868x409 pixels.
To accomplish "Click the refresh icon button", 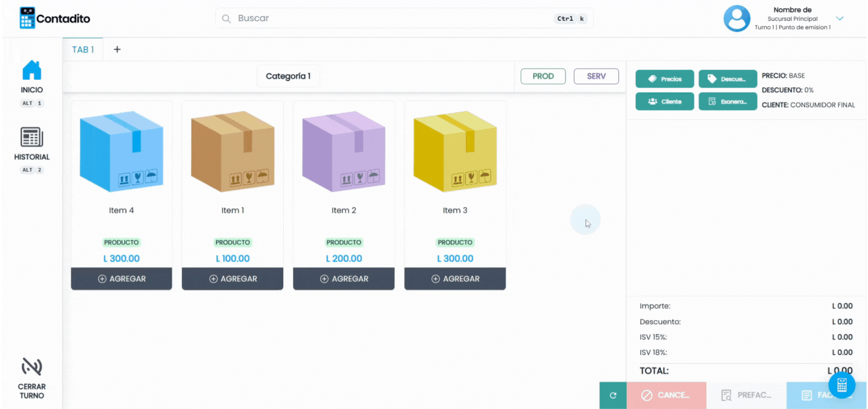I will point(613,395).
